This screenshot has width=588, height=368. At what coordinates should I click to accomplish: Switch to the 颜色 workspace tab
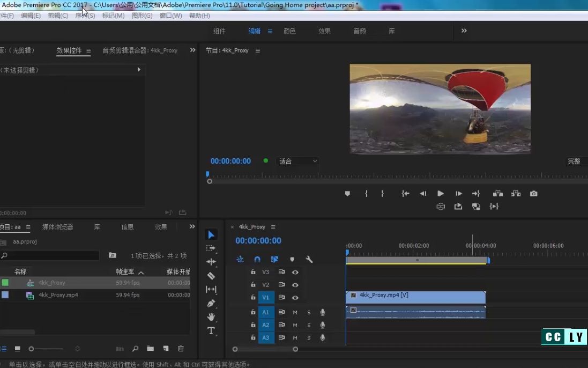point(289,31)
